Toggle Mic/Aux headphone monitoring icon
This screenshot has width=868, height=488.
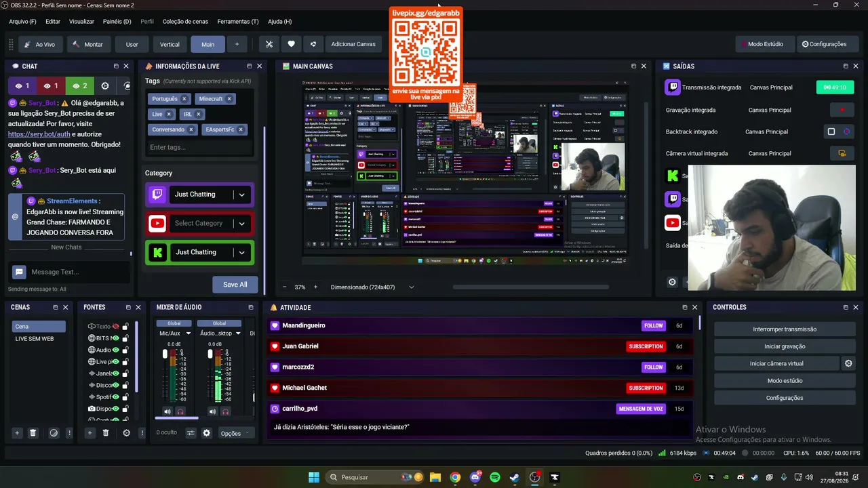click(180, 411)
